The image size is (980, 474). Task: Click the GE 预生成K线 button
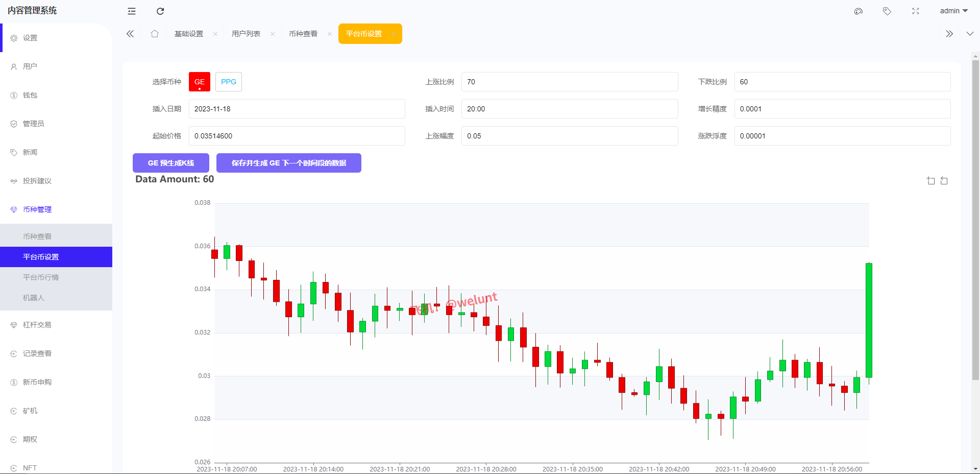(171, 163)
